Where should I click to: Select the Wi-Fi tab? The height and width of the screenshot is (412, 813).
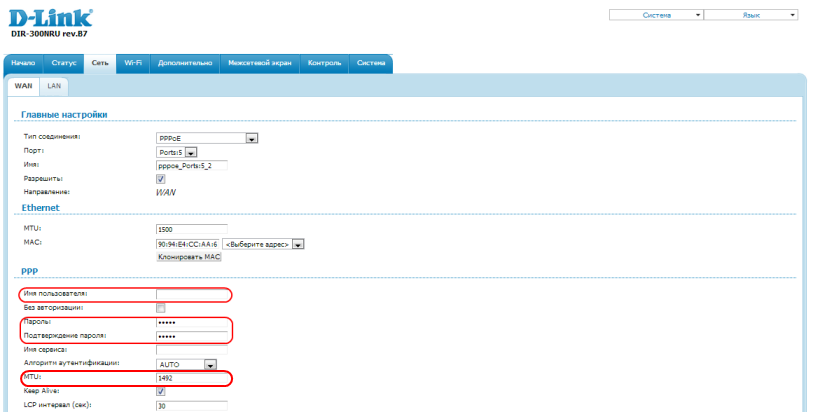[x=132, y=63]
